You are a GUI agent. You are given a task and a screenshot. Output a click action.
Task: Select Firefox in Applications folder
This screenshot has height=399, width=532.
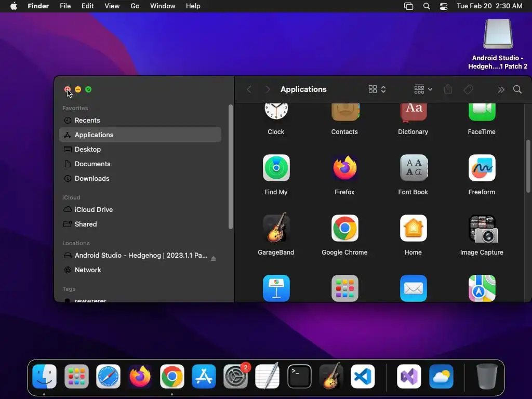tap(345, 168)
